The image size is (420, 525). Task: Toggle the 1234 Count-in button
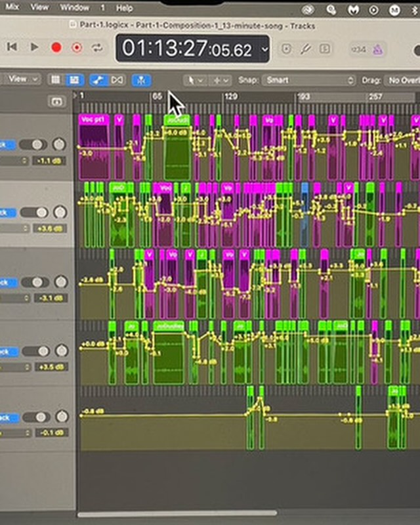click(358, 50)
